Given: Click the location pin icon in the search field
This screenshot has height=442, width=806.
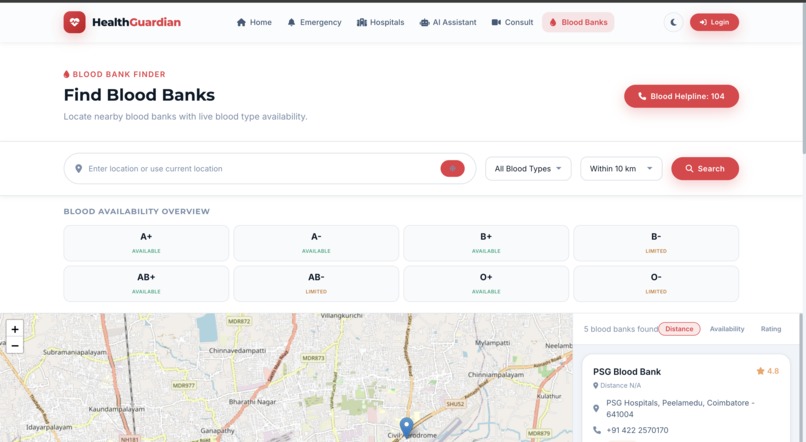Looking at the screenshot, I should tap(79, 169).
